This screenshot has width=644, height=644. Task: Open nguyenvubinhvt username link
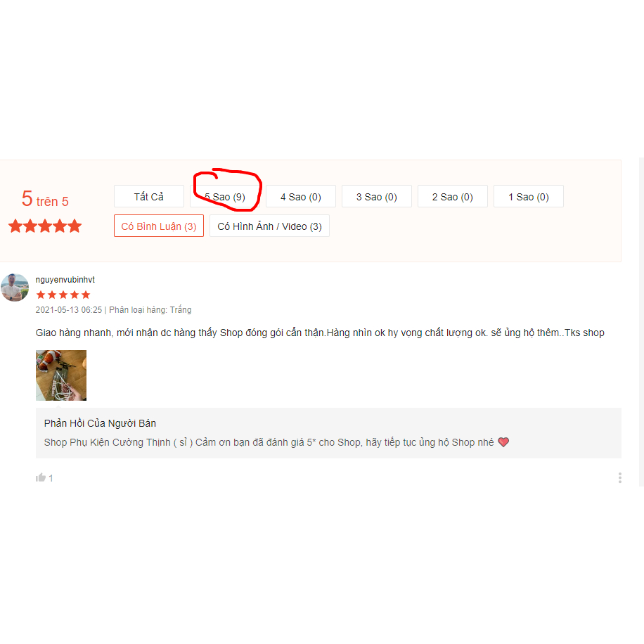[65, 280]
